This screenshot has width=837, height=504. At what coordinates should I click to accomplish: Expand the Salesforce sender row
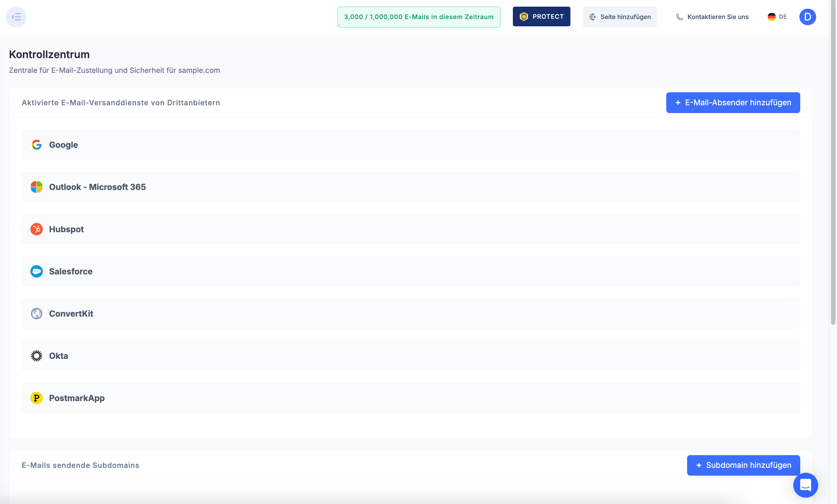pyautogui.click(x=411, y=272)
